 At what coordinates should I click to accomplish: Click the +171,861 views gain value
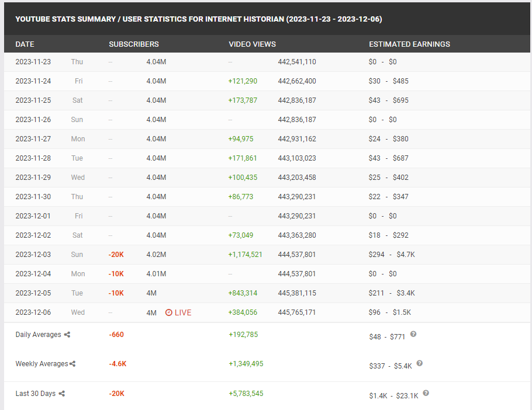point(243,158)
